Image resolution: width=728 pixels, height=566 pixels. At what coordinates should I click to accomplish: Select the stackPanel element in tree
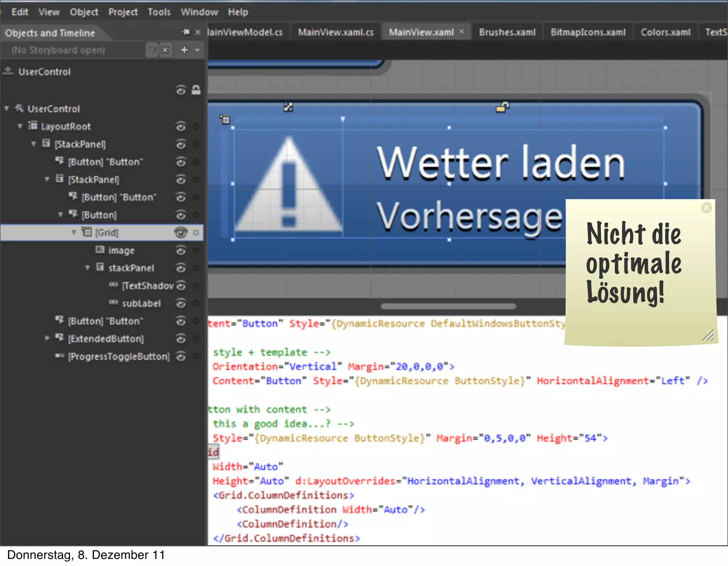[131, 268]
